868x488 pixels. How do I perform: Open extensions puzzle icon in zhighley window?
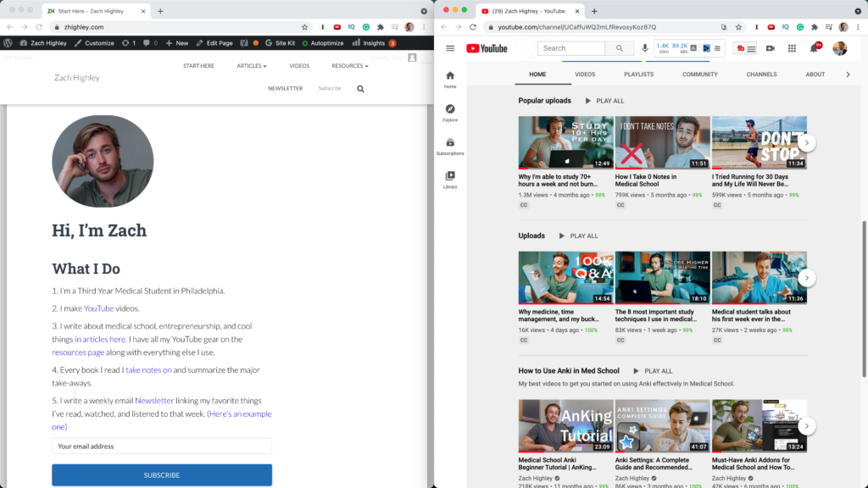point(381,27)
